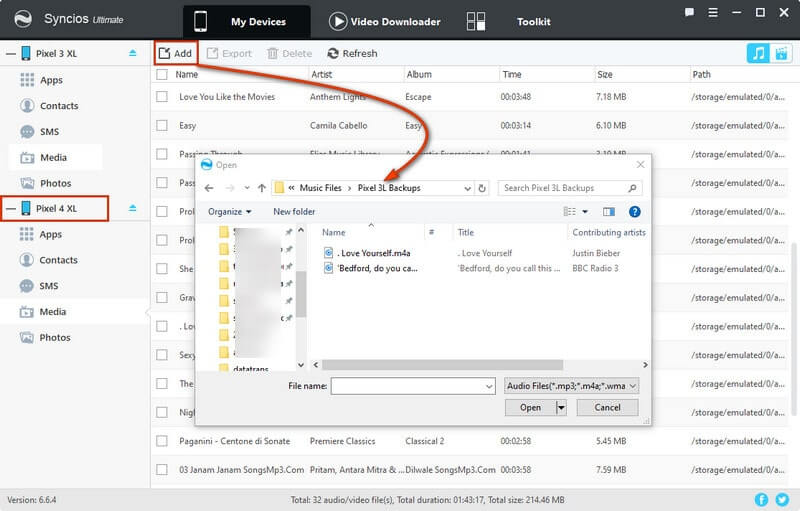Open the Syncios Facebook page icon
Image resolution: width=800 pixels, height=511 pixels.
coord(761,500)
